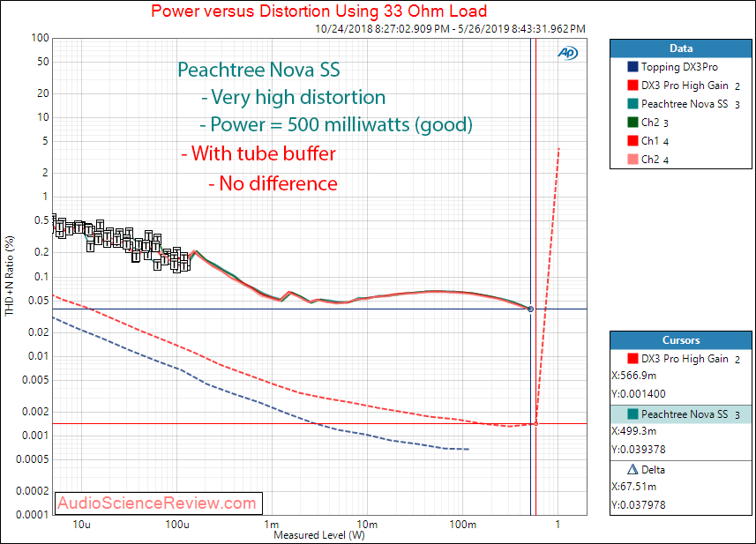Select the highlighted Peachtree Nova SS cursor row

(x=680, y=414)
